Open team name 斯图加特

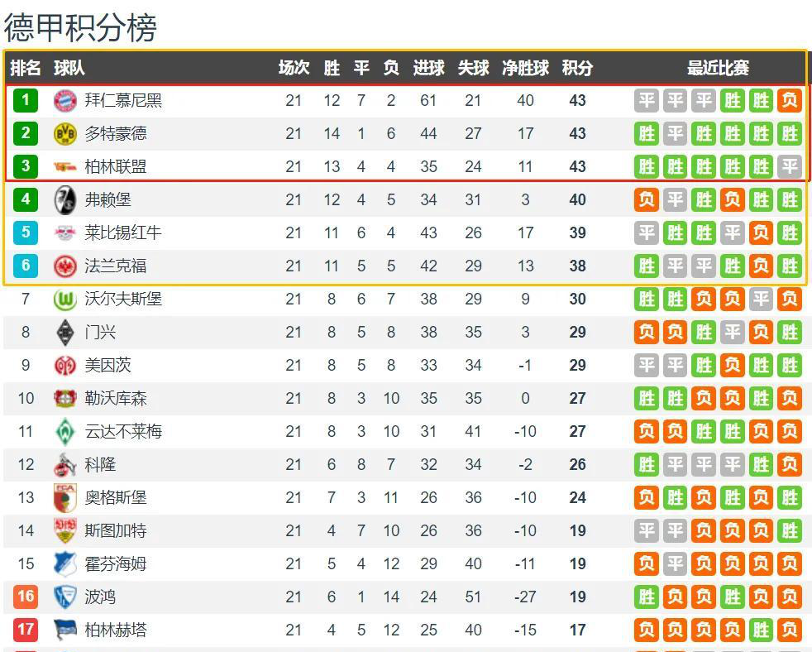(x=115, y=531)
